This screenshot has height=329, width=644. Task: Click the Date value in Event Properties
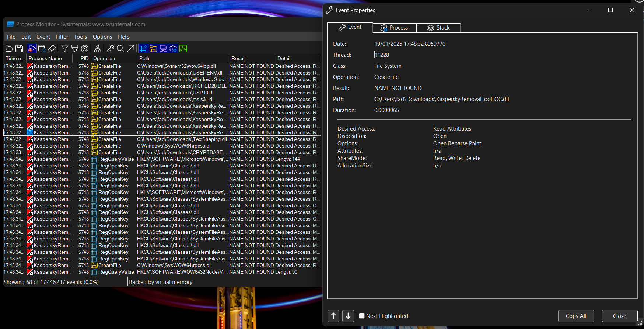pos(410,44)
